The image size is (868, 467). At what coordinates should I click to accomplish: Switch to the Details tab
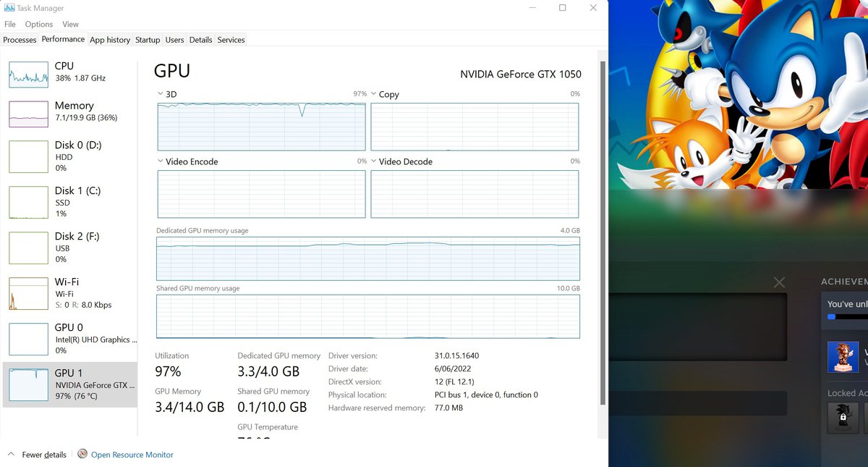200,40
